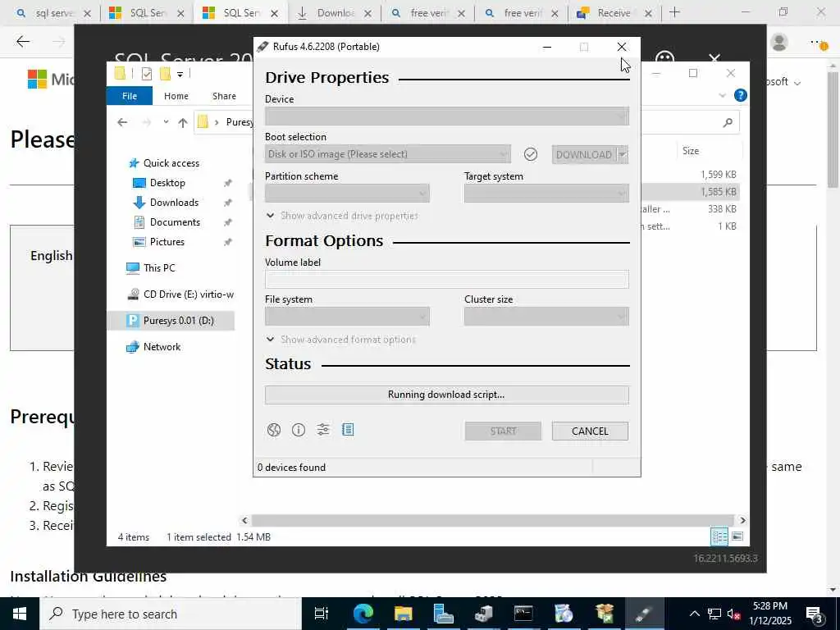Viewport: 840px width, 630px height.
Task: Expand the Explorer ribbon chevron
Action: coord(722,95)
